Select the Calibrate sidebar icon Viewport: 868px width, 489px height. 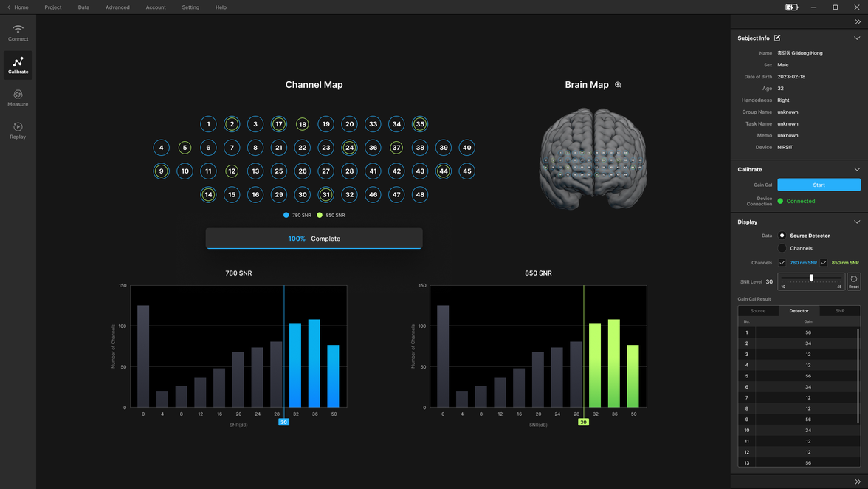18,65
